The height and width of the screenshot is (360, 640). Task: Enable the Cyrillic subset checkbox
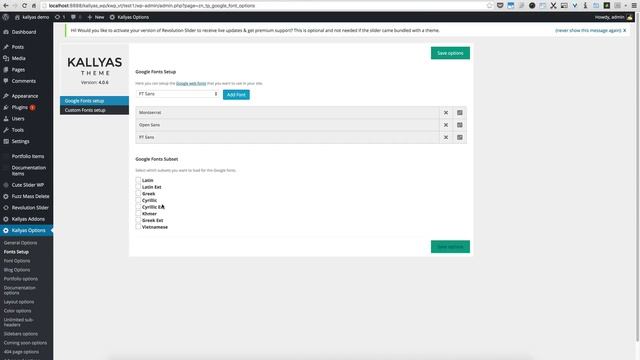[138, 200]
